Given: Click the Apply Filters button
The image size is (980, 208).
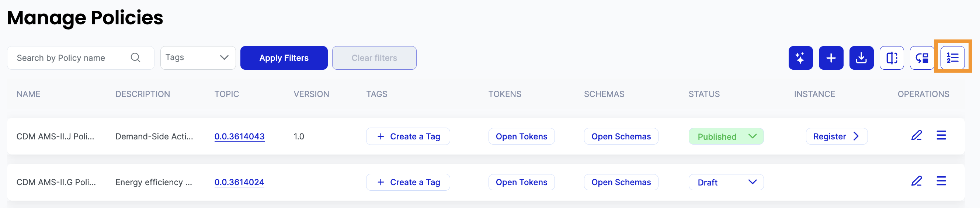Looking at the screenshot, I should [284, 58].
